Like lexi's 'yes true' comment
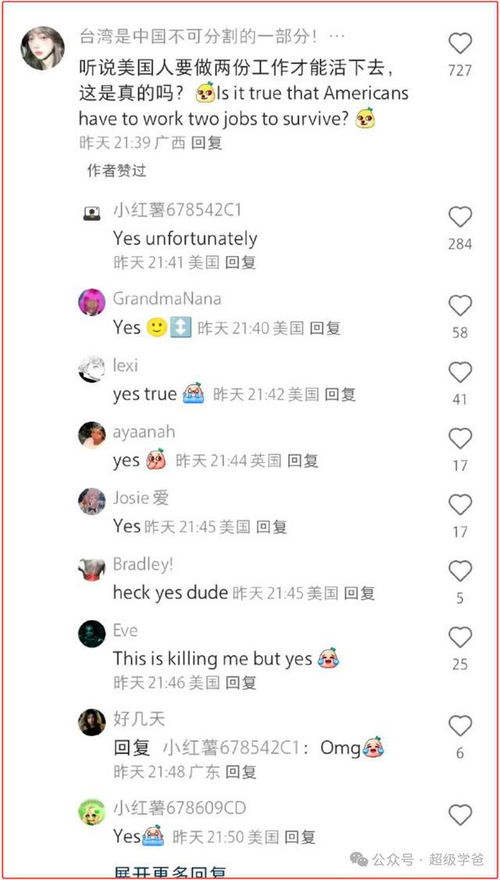500x880 pixels. point(460,373)
